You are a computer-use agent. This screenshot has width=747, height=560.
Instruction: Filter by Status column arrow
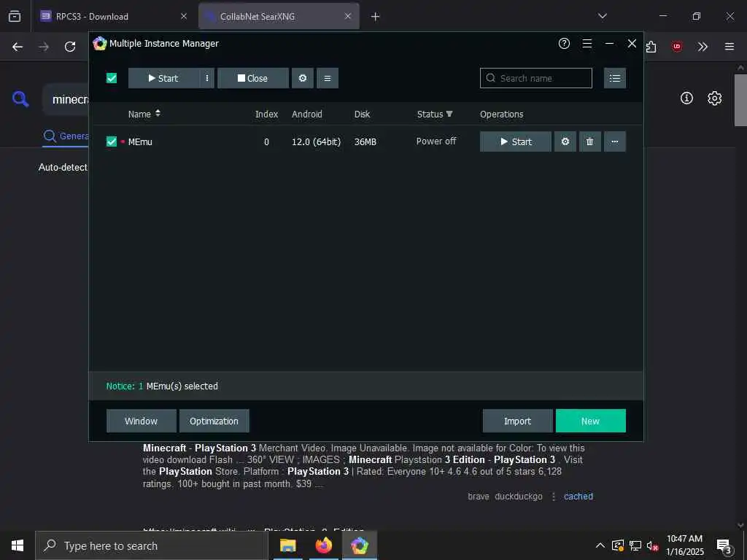pos(449,114)
